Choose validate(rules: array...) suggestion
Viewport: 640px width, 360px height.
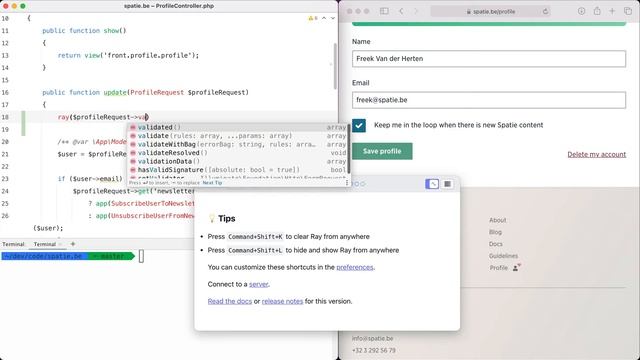tap(238, 136)
